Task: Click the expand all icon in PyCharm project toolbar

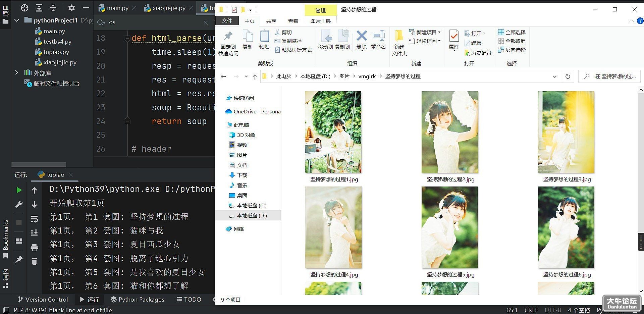Action: tap(39, 8)
